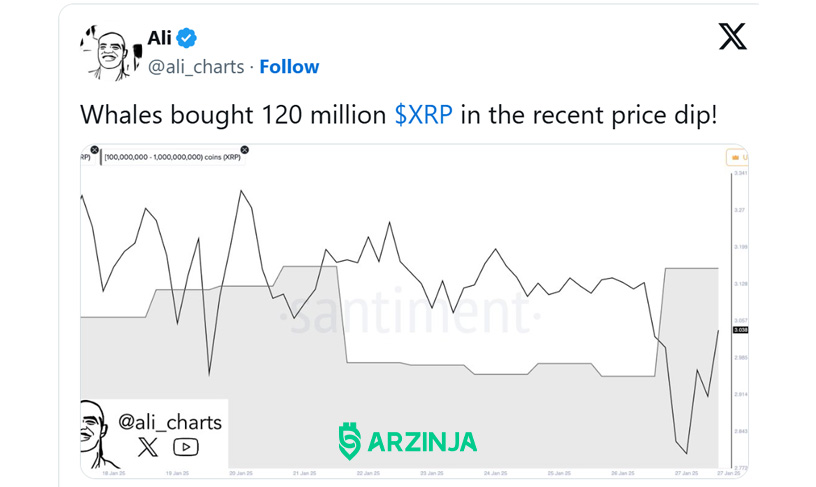Click the X logo in the tweet header

pyautogui.click(x=732, y=36)
